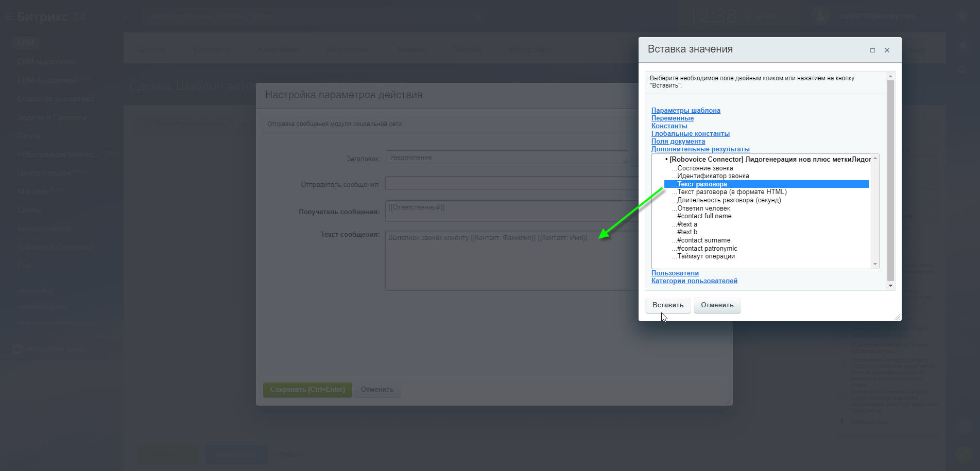Open CRM-аналитика in the left sidebar
The height and width of the screenshot is (471, 980).
coord(47,80)
